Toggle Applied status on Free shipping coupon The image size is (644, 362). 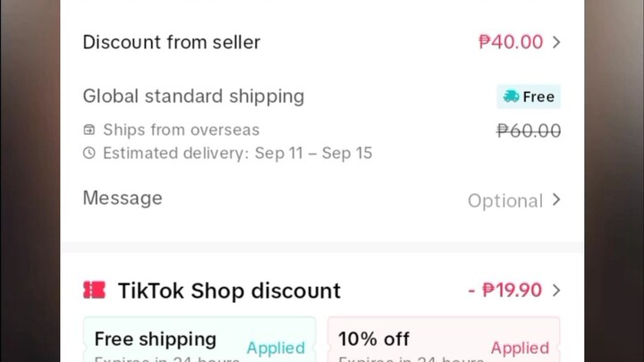275,348
